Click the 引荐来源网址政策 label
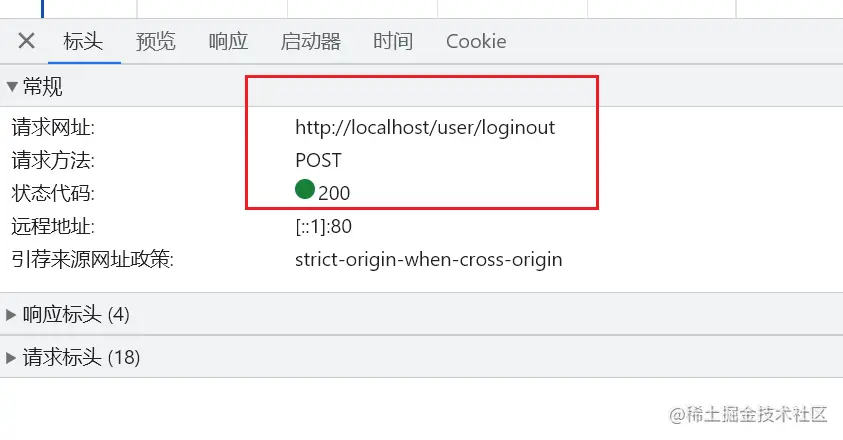 click(92, 260)
